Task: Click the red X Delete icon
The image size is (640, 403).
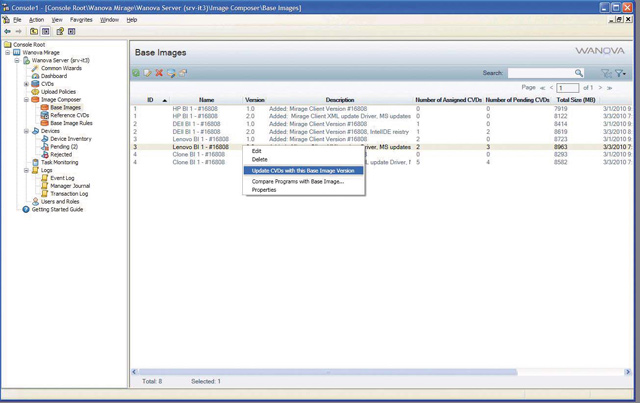Action: (x=159, y=73)
